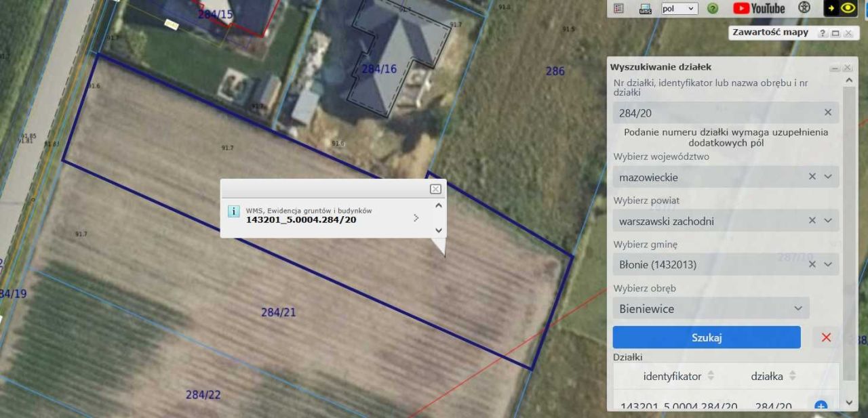Click parcel label 284/15 on map
Screen dimensions: 868x418
(x=215, y=14)
